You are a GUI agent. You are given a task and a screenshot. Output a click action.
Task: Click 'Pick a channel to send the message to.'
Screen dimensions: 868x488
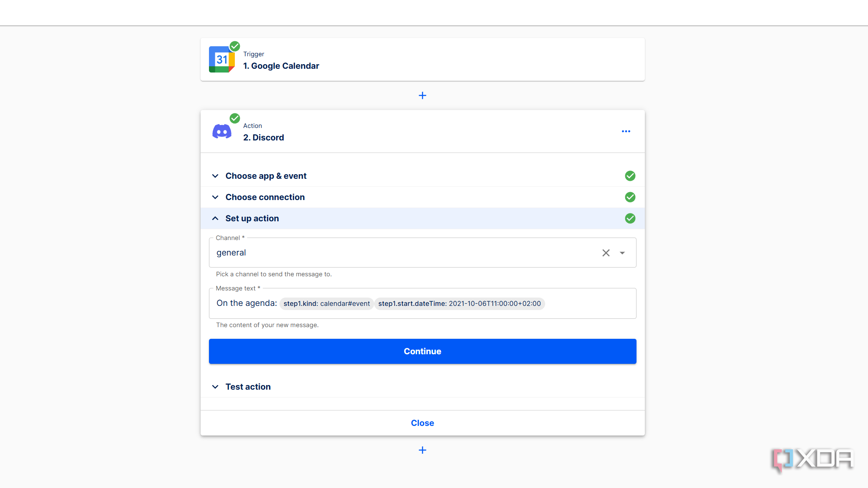click(274, 274)
